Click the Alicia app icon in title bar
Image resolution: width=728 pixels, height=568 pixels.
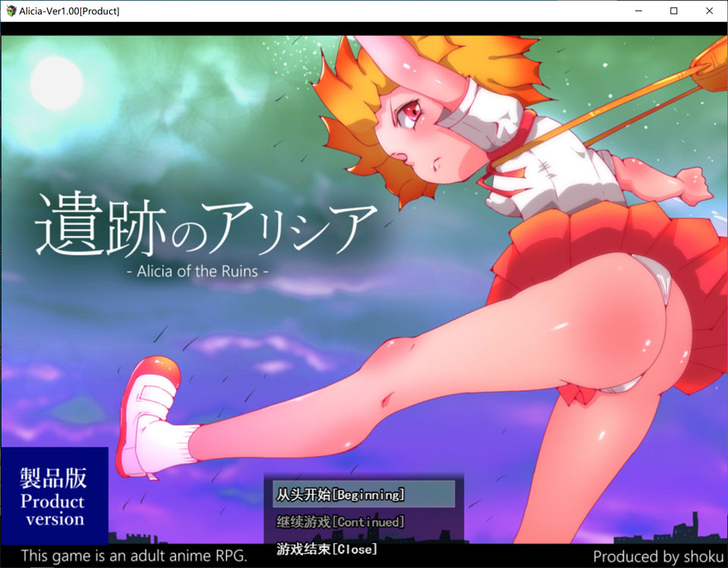click(x=11, y=11)
